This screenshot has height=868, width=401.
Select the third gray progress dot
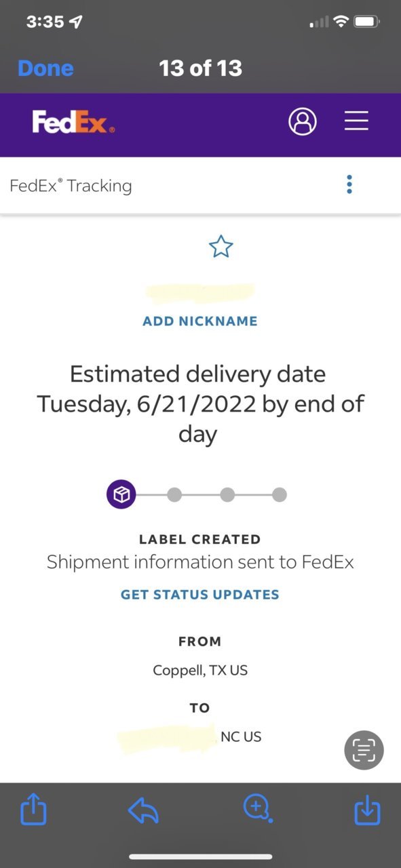point(227,495)
